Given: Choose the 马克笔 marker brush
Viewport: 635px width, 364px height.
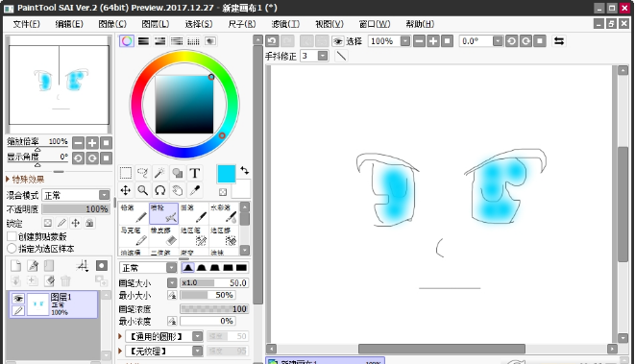Looking at the screenshot, I should tap(134, 236).
